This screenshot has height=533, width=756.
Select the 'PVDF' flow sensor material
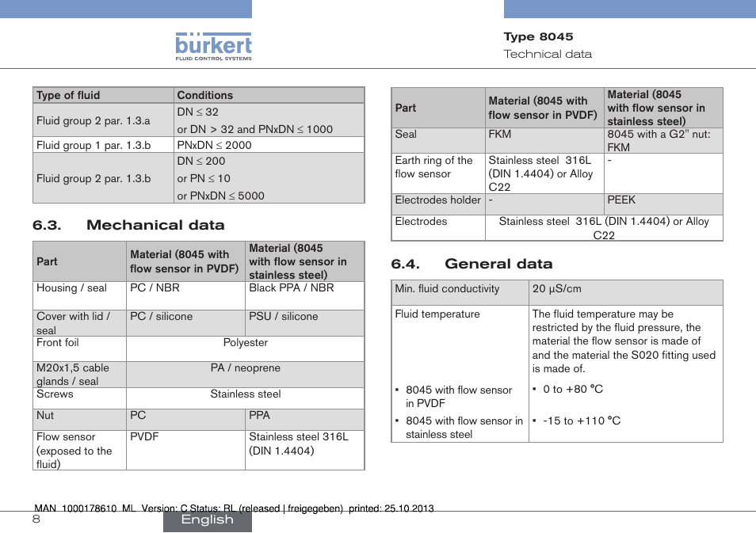pos(185,450)
